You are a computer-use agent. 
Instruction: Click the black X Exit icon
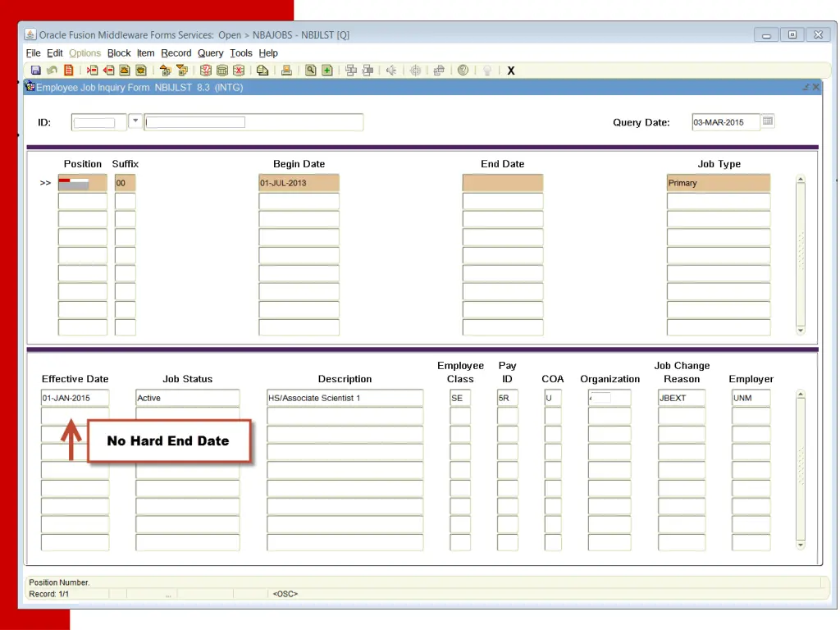point(511,71)
